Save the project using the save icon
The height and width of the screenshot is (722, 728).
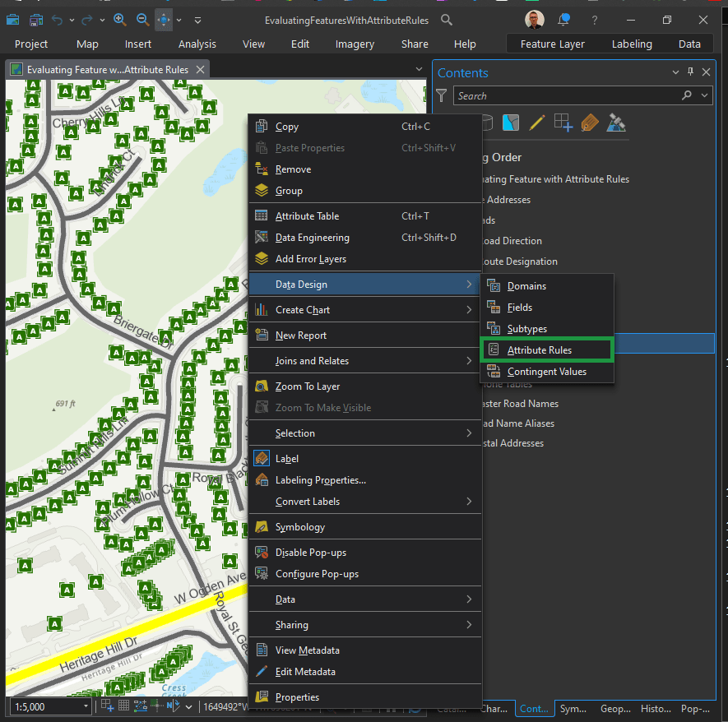(36, 20)
